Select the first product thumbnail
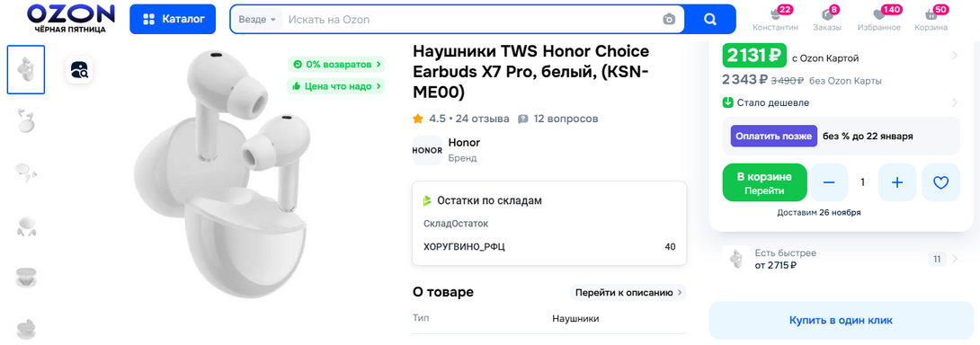980x345 pixels. point(26,69)
